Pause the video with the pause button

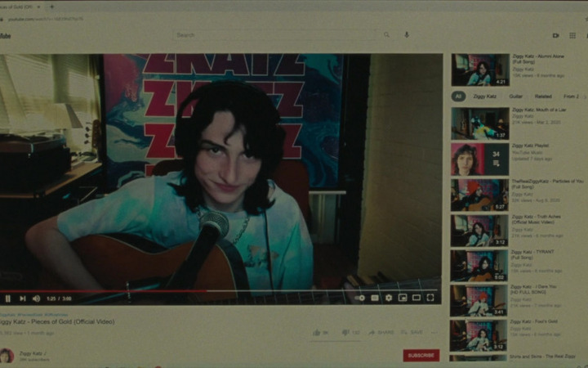point(7,298)
